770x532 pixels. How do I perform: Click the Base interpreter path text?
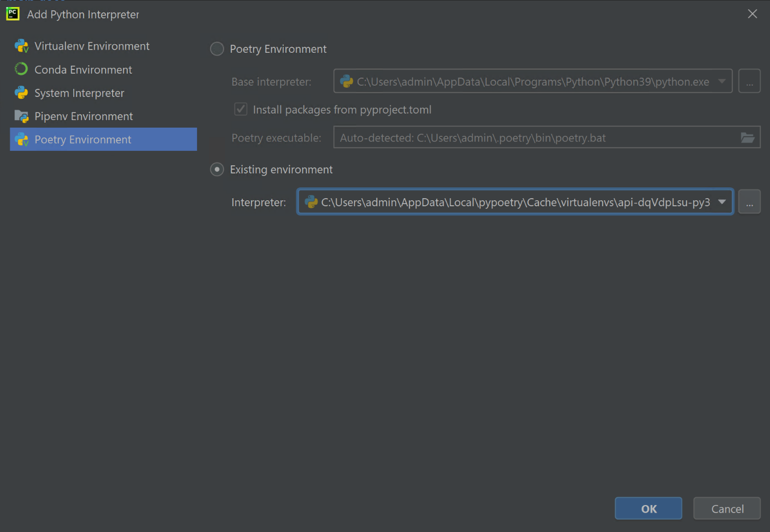point(533,82)
